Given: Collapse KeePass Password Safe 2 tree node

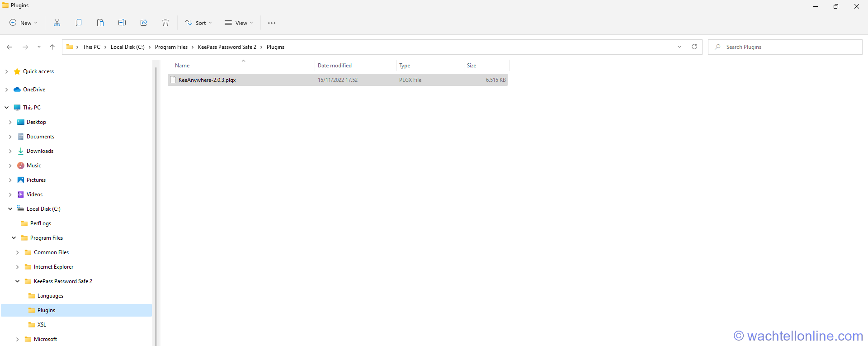Looking at the screenshot, I should tap(17, 281).
